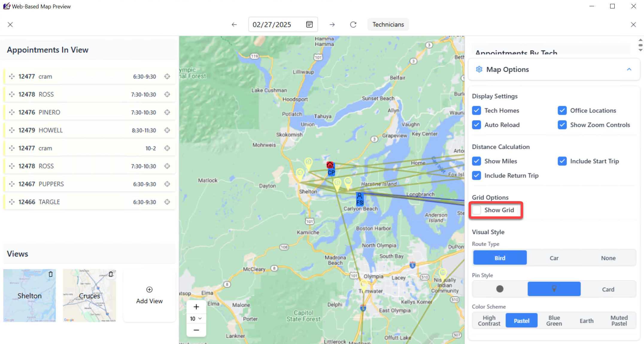This screenshot has width=644, height=344.
Task: Select the Car route type
Action: (554, 258)
